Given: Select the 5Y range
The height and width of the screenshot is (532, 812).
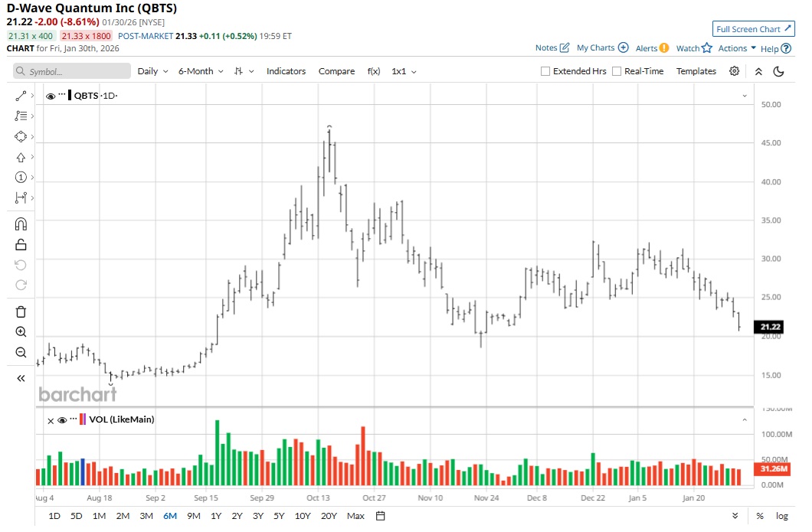Looking at the screenshot, I should tap(279, 516).
